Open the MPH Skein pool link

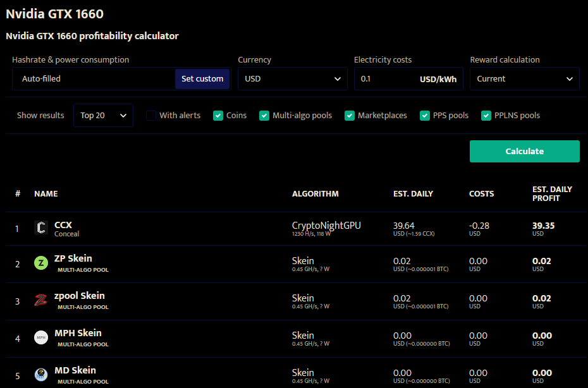[78, 333]
